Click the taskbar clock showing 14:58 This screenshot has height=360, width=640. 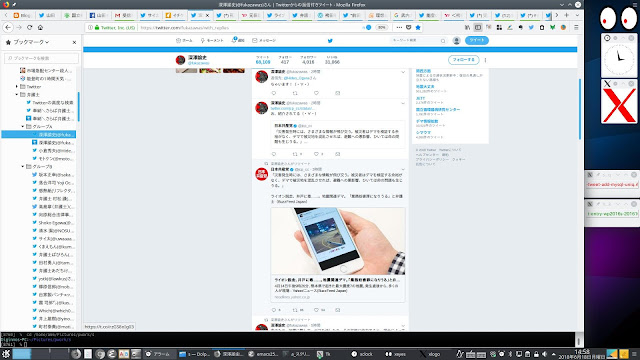coord(582,353)
